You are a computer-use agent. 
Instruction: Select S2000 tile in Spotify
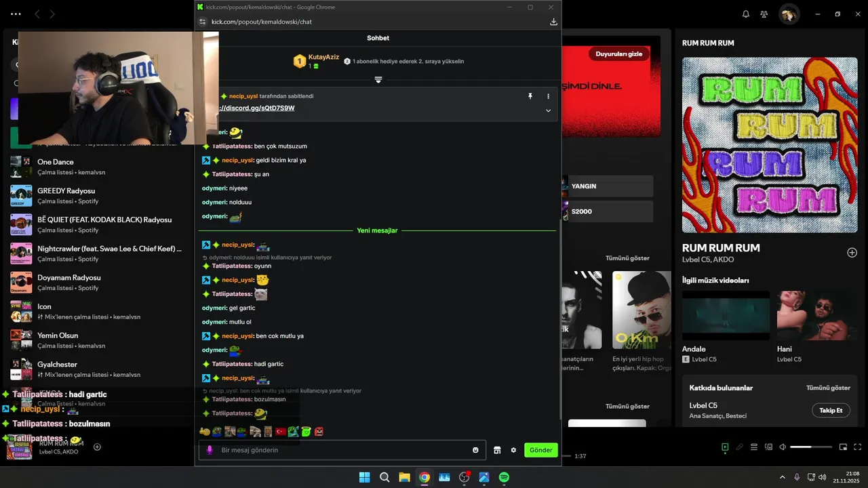pyautogui.click(x=607, y=211)
